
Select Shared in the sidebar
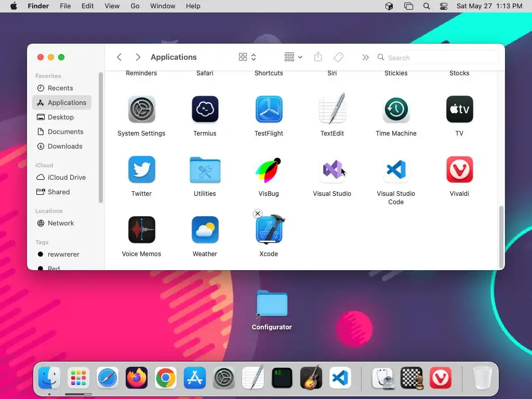click(62, 192)
